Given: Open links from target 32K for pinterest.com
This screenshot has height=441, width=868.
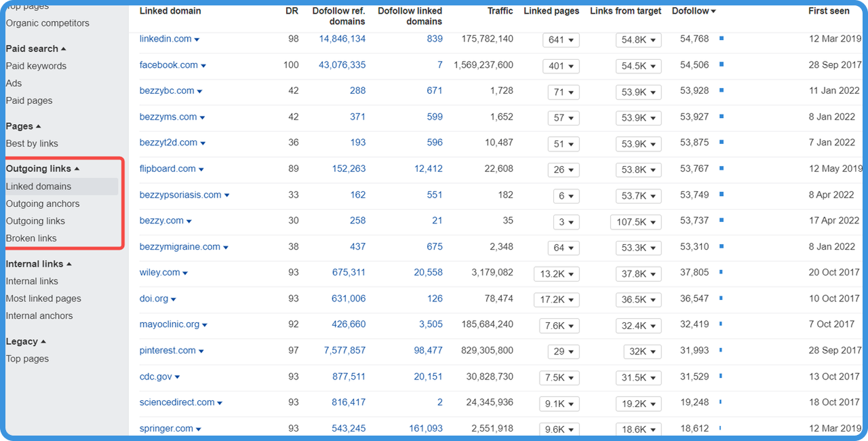Looking at the screenshot, I should coord(642,351).
